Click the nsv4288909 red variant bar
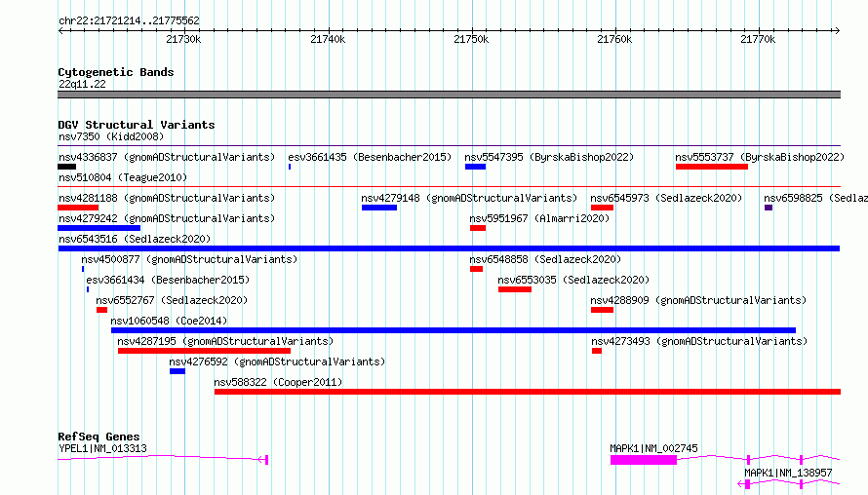Image resolution: width=868 pixels, height=495 pixels. pyautogui.click(x=603, y=310)
